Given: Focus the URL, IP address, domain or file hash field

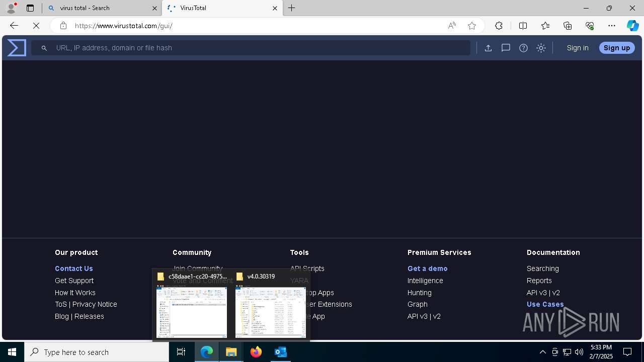Looking at the screenshot, I should 251,48.
